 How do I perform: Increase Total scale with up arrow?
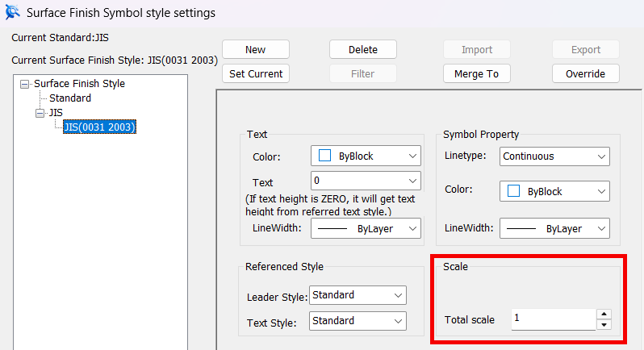tap(604, 315)
